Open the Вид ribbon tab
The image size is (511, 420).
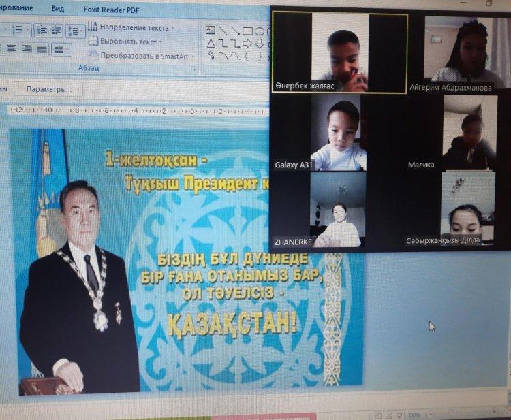tap(58, 9)
